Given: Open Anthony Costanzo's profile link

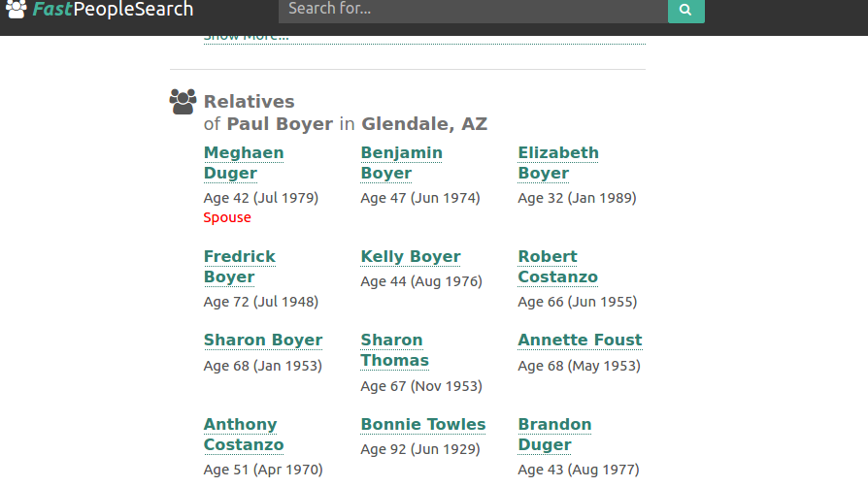Looking at the screenshot, I should 244,435.
